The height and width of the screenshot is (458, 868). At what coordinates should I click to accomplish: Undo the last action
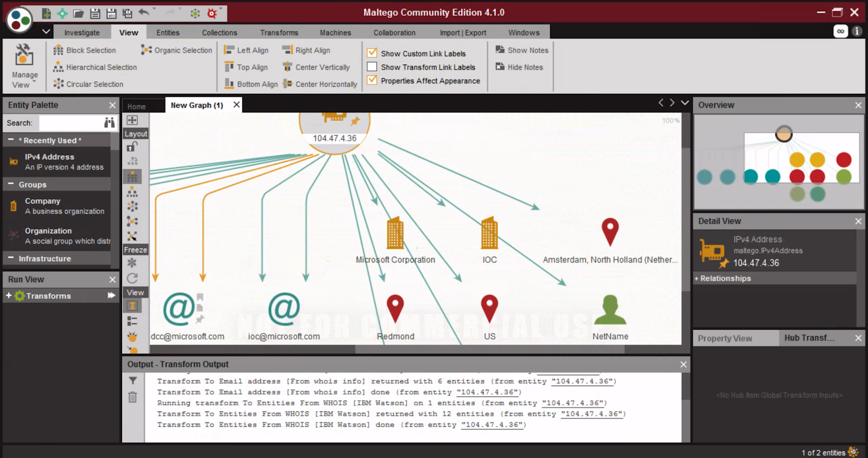(x=144, y=12)
